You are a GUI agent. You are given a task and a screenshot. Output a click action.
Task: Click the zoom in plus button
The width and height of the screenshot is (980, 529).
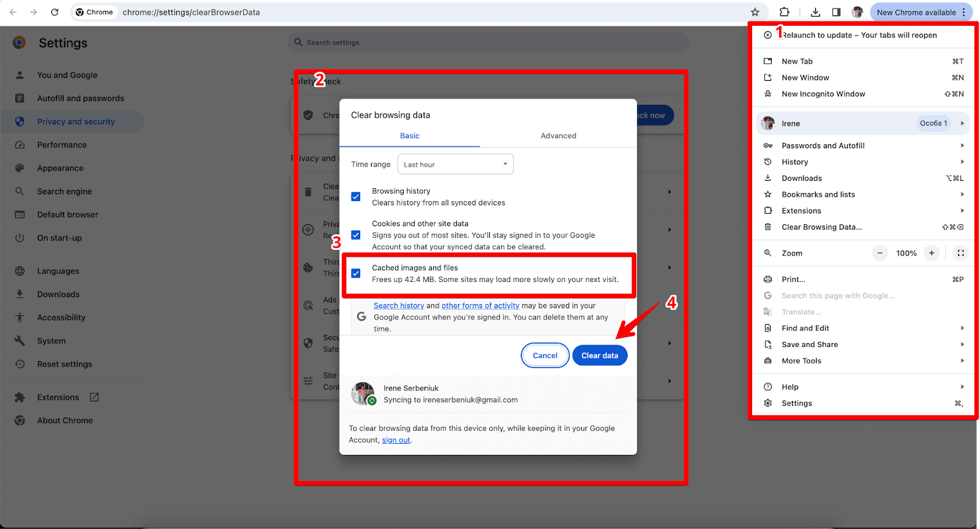tap(932, 253)
